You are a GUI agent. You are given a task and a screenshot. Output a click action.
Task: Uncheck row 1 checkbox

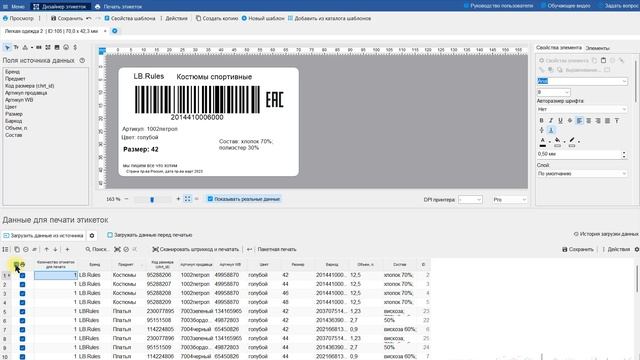[22, 276]
